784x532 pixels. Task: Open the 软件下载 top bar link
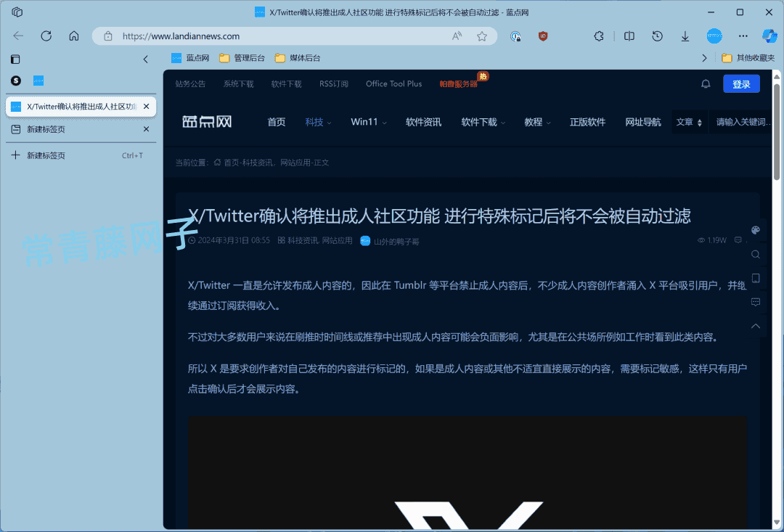tap(286, 84)
